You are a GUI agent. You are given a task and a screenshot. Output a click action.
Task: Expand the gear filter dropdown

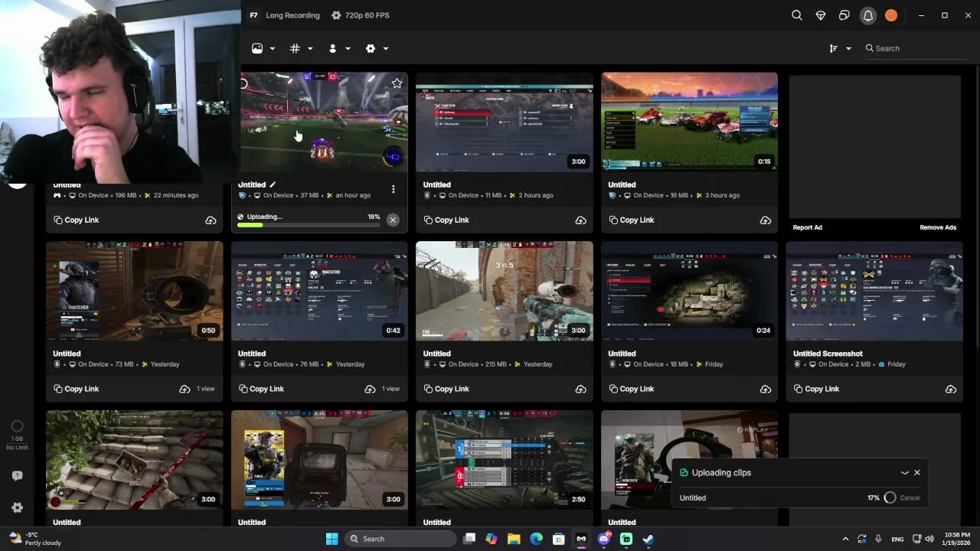pos(377,48)
